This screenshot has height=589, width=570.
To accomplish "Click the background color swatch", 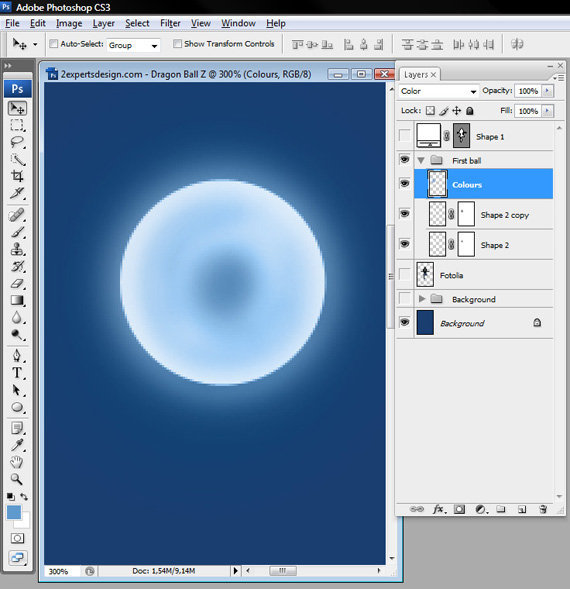I will [x=24, y=523].
